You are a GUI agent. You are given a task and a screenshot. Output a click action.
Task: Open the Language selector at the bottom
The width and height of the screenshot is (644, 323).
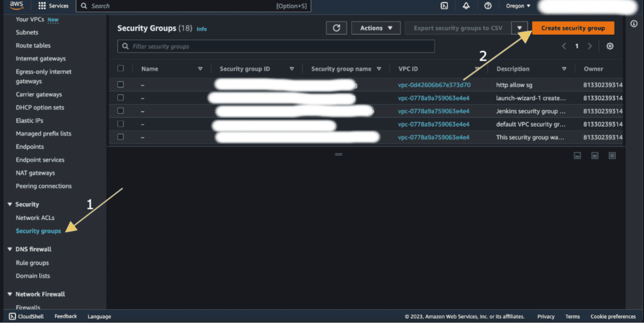tap(99, 316)
